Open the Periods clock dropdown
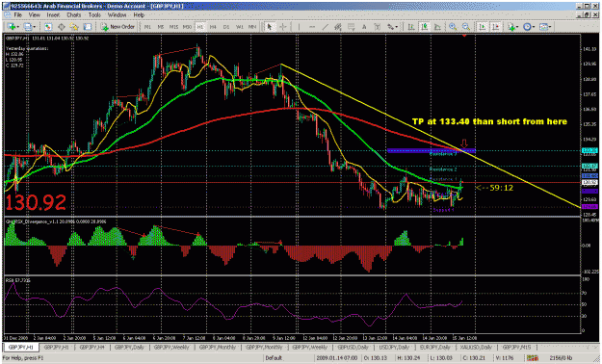The image size is (602, 364). 530,27
